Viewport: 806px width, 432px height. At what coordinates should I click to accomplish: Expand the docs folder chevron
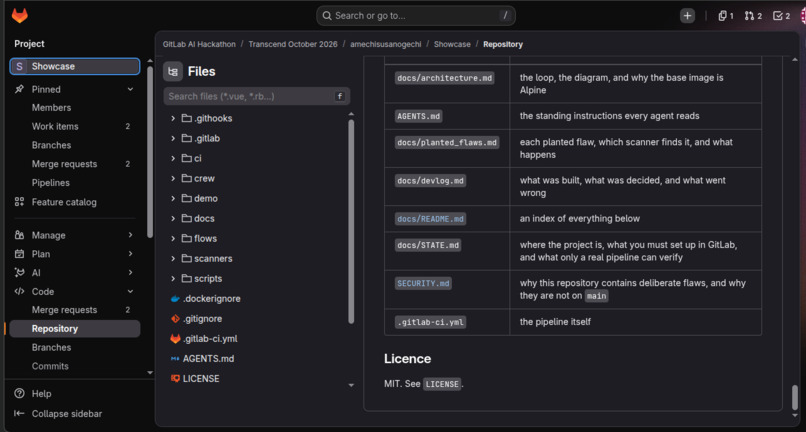[173, 219]
